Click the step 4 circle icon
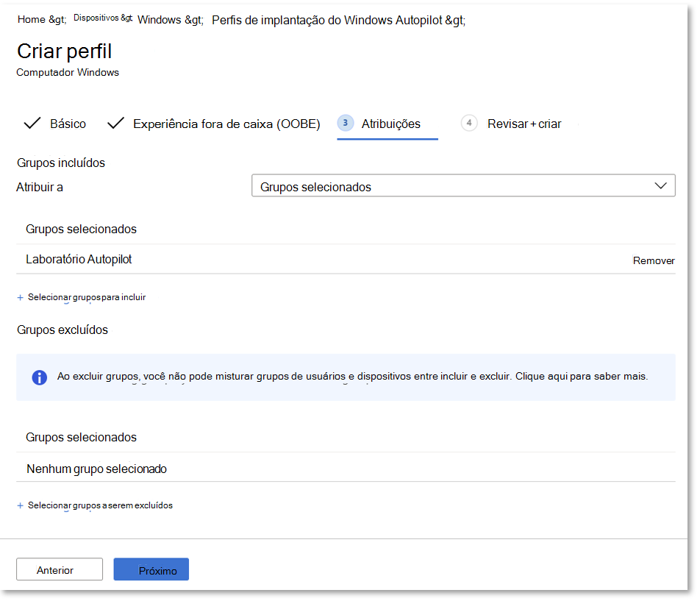 pyautogui.click(x=469, y=123)
